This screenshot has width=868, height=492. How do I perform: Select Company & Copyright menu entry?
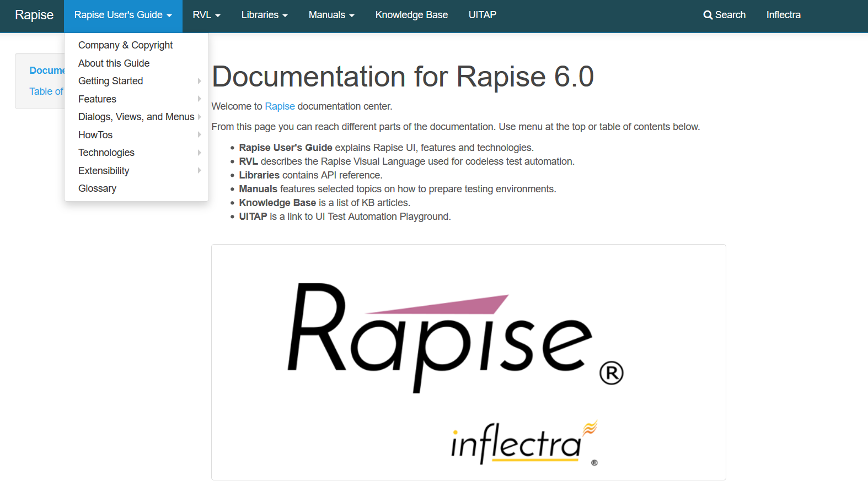(125, 45)
